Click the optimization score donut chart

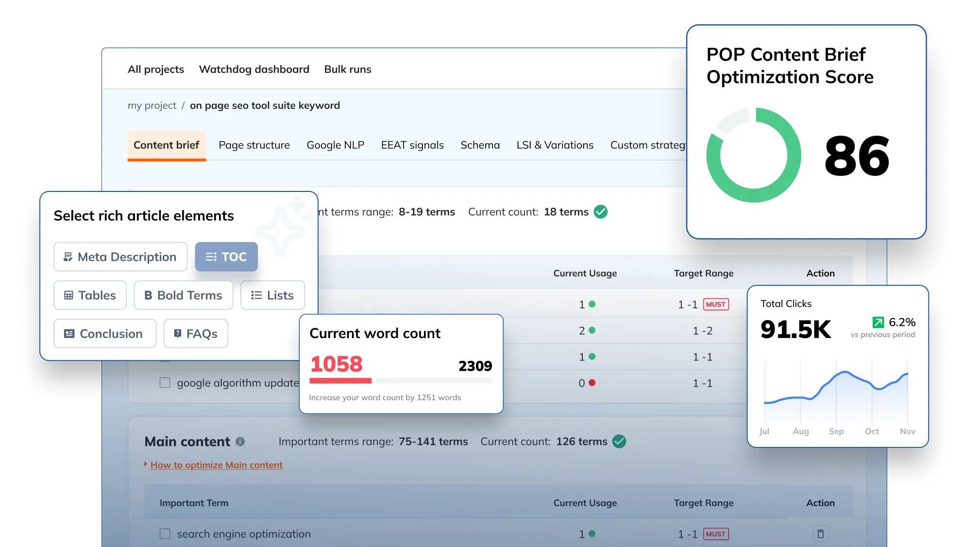click(753, 155)
